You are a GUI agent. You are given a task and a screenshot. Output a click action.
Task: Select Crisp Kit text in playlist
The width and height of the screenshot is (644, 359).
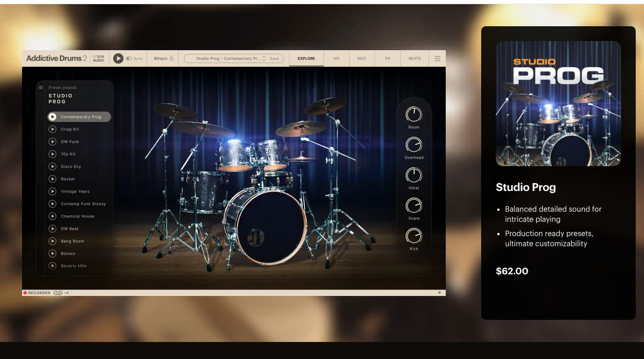pos(70,129)
